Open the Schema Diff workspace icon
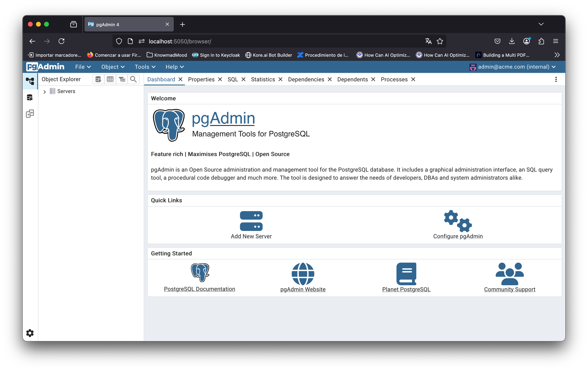This screenshot has width=588, height=371. [30, 114]
